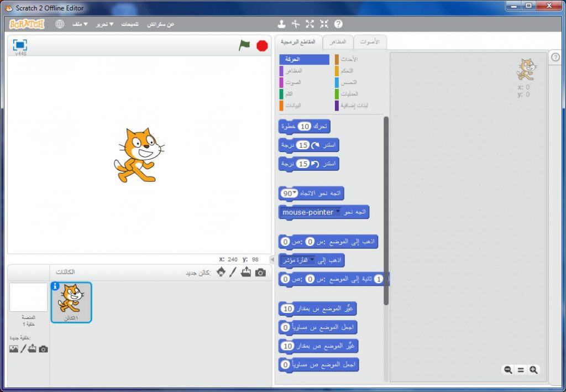566x392 pixels.
Task: Start the project with the green flag
Action: pos(244,45)
